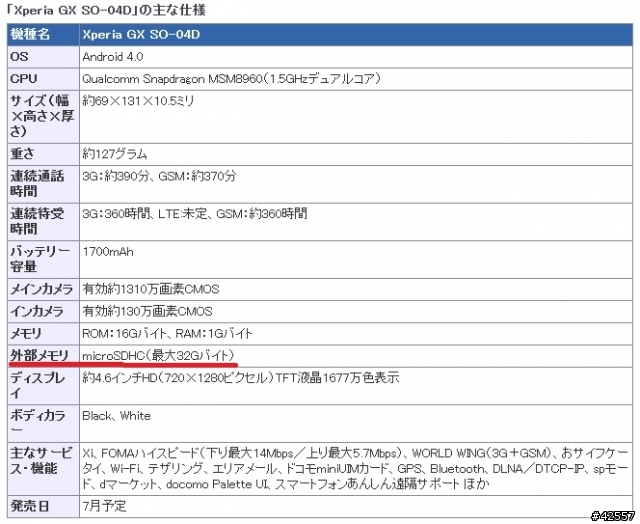Viewport: 640px width, 524px height.
Task: Click the 3G:360時間、LTE:未定 value
Action: pos(195,214)
